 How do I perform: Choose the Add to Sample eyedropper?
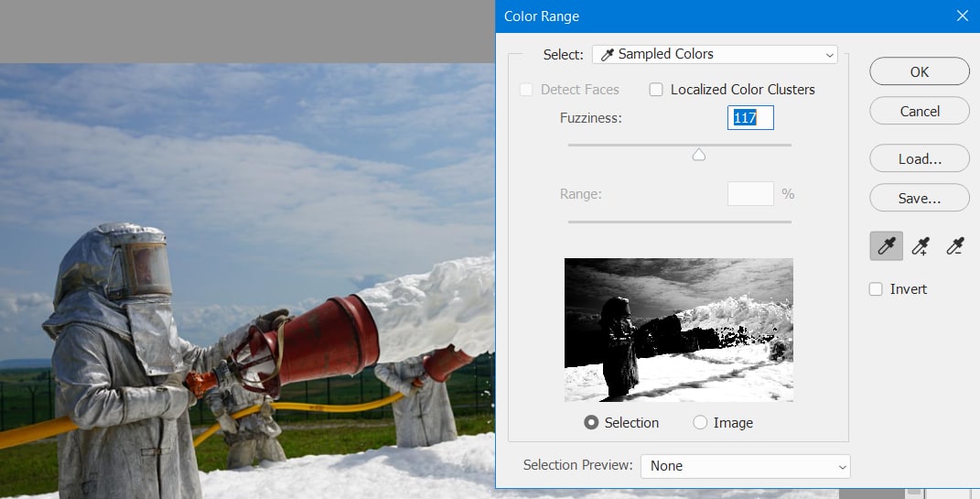coord(921,245)
